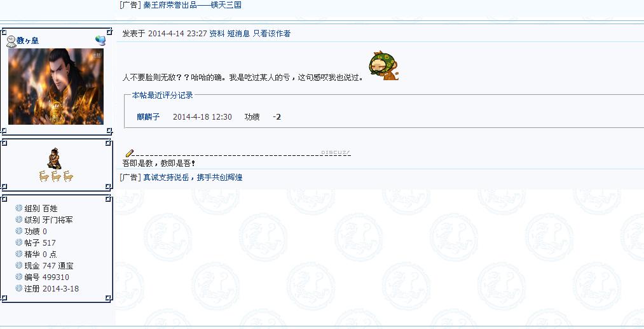644x329 pixels.
Task: Click the seated warrior rank icon
Action: 54,158
